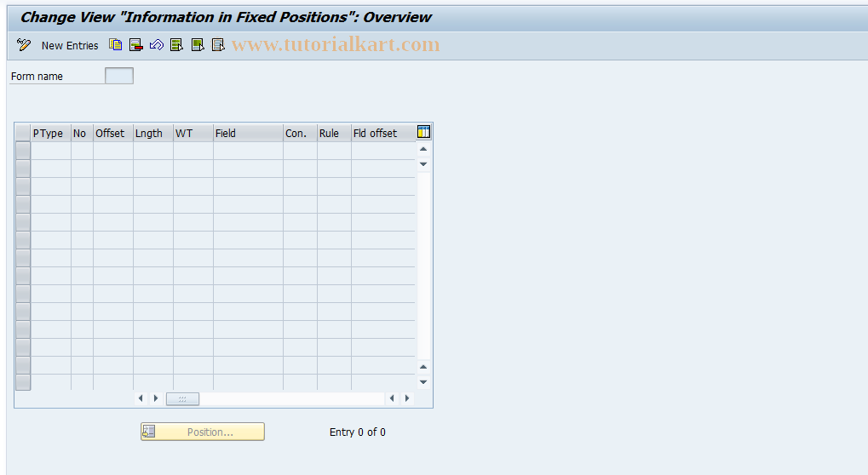
Task: Click the Copy As icon
Action: 115,45
